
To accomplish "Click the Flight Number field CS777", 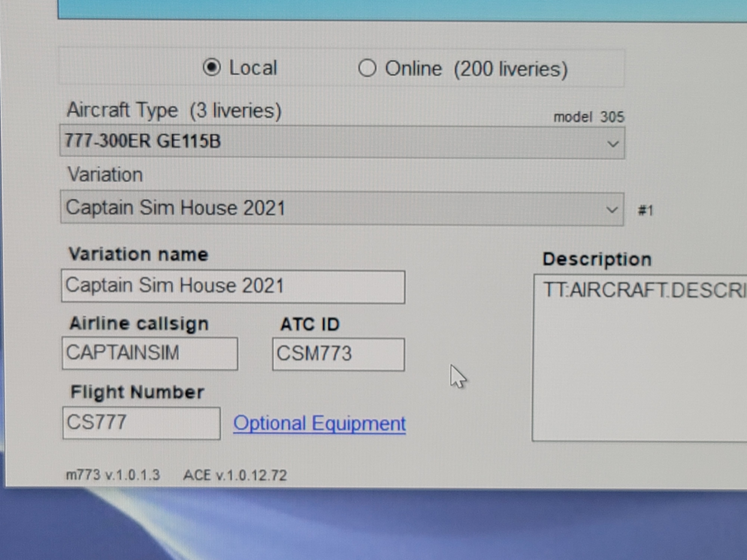I will pyautogui.click(x=141, y=423).
